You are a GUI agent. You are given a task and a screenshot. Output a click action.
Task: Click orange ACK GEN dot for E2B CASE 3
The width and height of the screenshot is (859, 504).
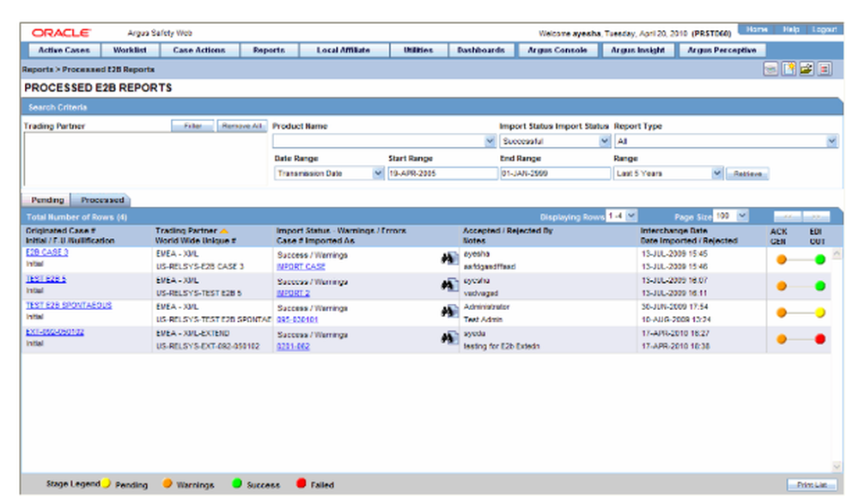(782, 259)
